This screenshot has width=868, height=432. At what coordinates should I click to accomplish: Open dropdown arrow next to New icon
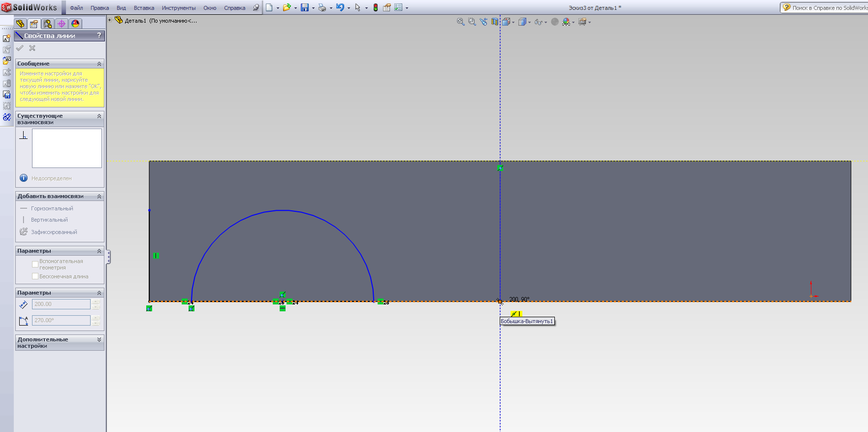[x=278, y=8]
